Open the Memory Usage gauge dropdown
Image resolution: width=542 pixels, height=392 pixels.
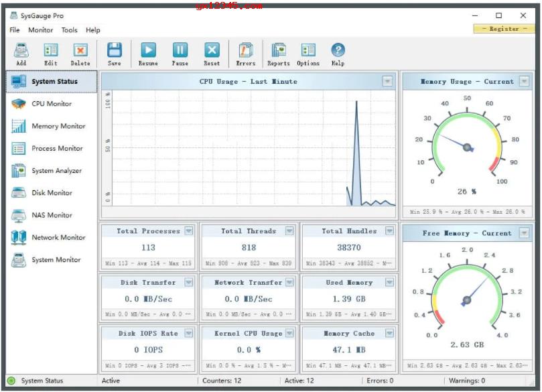pos(525,81)
